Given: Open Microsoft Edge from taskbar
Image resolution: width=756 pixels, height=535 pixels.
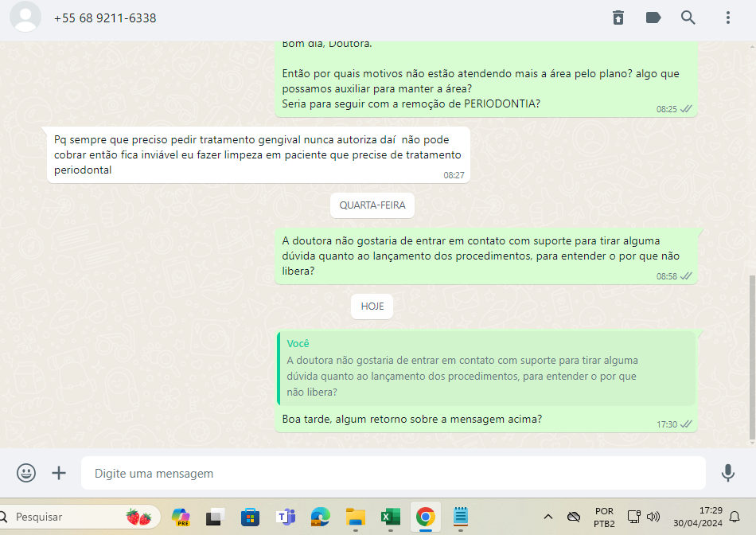Looking at the screenshot, I should click(320, 517).
